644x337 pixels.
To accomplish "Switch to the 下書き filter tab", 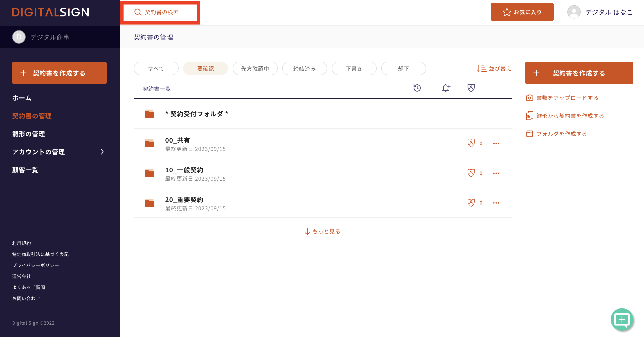I will coord(354,68).
